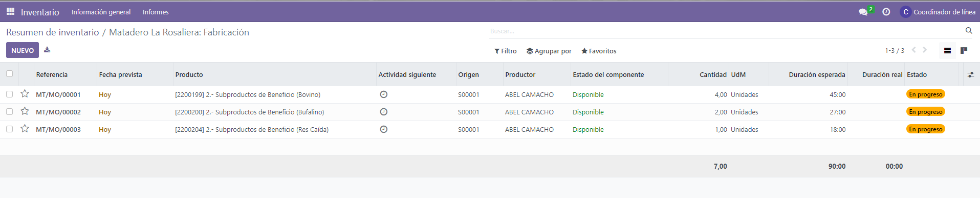Go to next page arrow
980x198 pixels.
pos(925,50)
